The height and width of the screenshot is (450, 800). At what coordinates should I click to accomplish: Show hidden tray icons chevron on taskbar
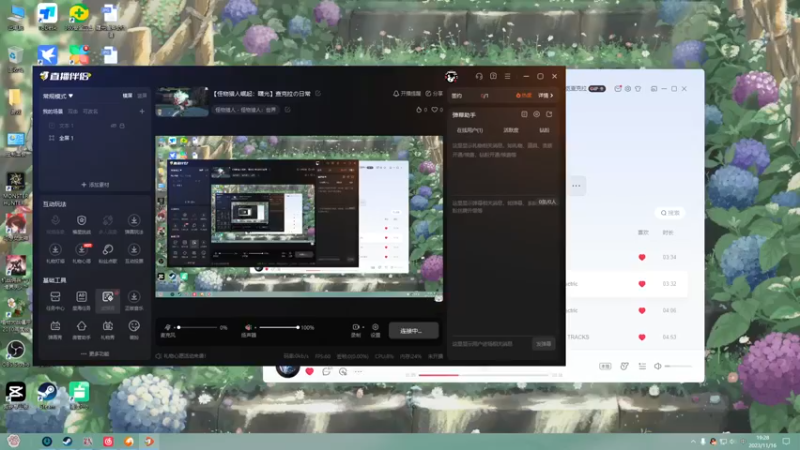coord(693,441)
